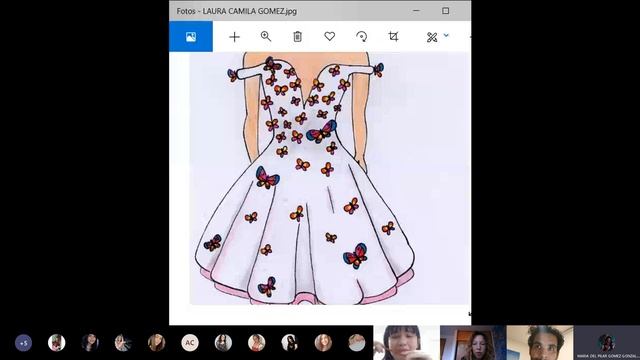Select video tile of bearded man
The width and height of the screenshot is (640, 360).
tap(540, 342)
